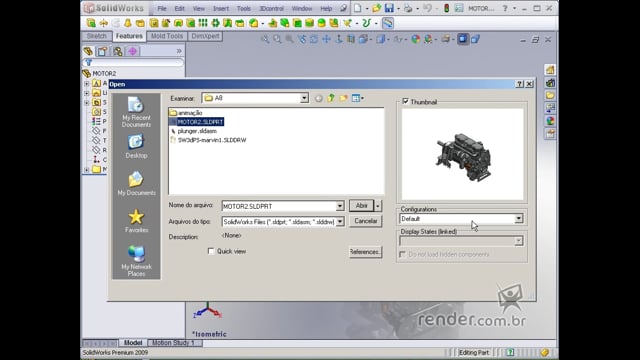The height and width of the screenshot is (360, 640).
Task: Click the arrow beside the Abrir button
Action: coord(378,206)
